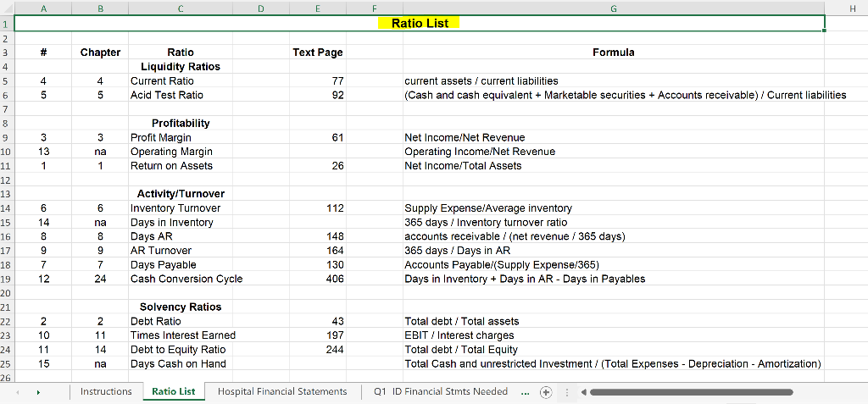Add a new sheet with plus icon

[546, 392]
